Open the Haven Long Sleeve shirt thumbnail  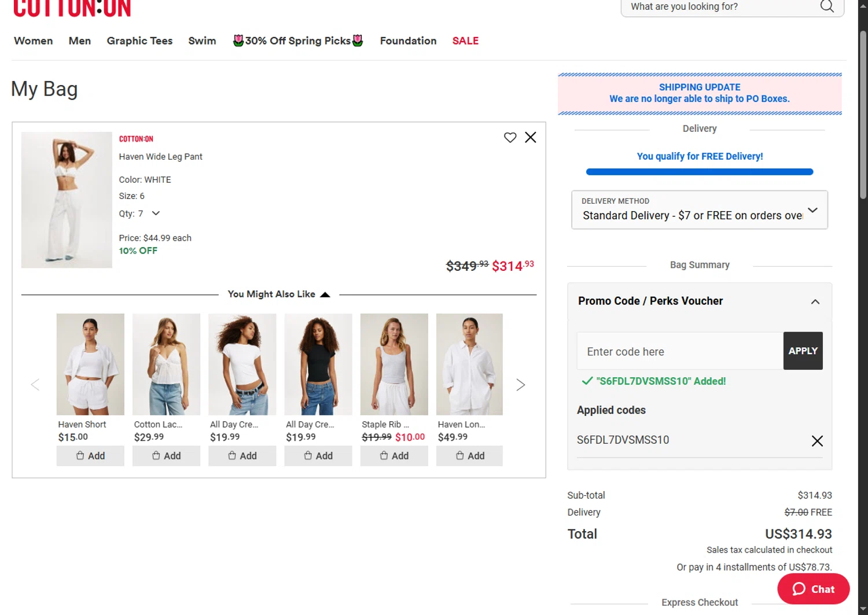pyautogui.click(x=469, y=364)
